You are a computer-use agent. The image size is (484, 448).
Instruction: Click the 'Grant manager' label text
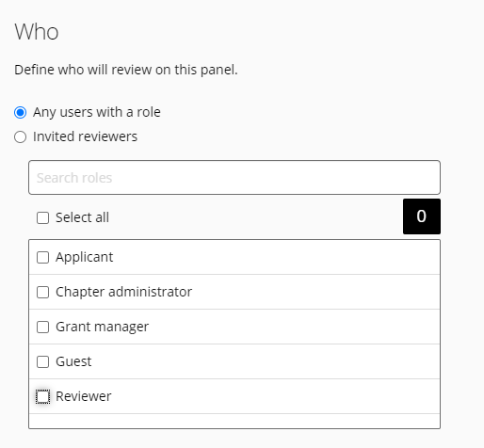tap(102, 327)
